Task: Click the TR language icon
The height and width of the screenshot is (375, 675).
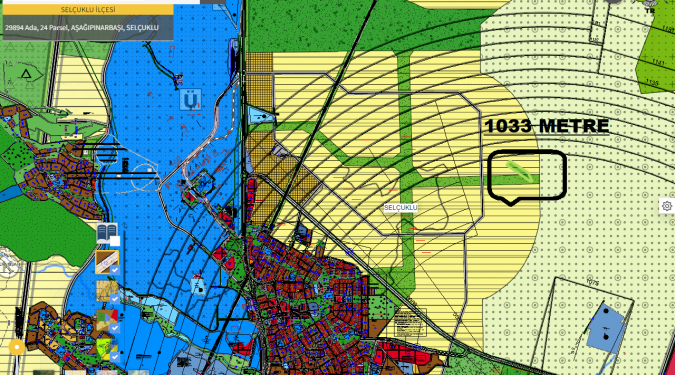Action: click(650, 11)
